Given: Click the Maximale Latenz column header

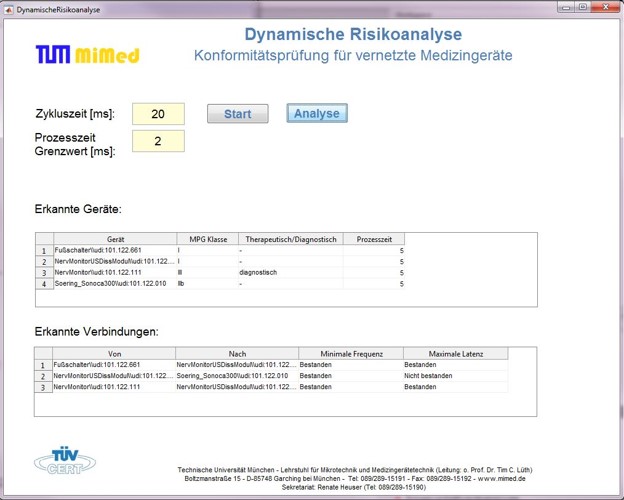Looking at the screenshot, I should point(454,353).
